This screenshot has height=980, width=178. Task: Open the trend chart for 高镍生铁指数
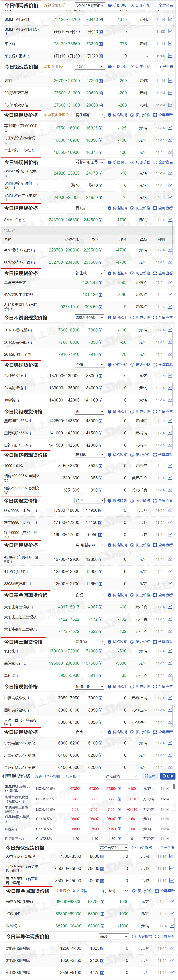170,283
